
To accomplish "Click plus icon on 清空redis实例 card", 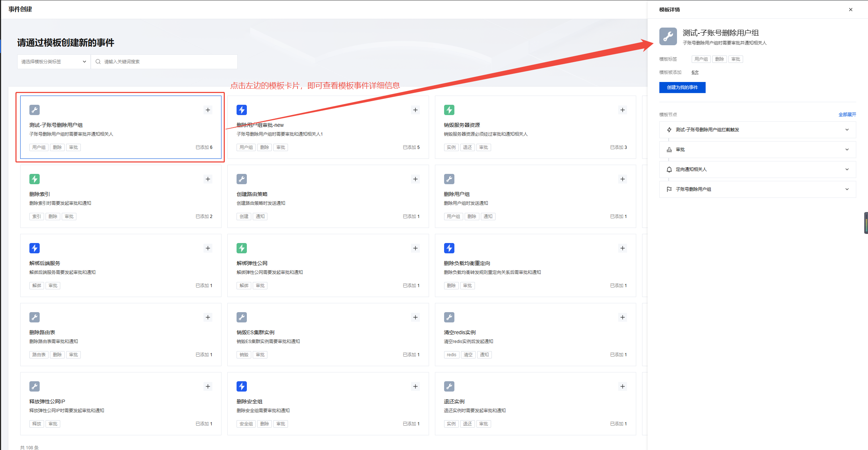I will pyautogui.click(x=622, y=317).
